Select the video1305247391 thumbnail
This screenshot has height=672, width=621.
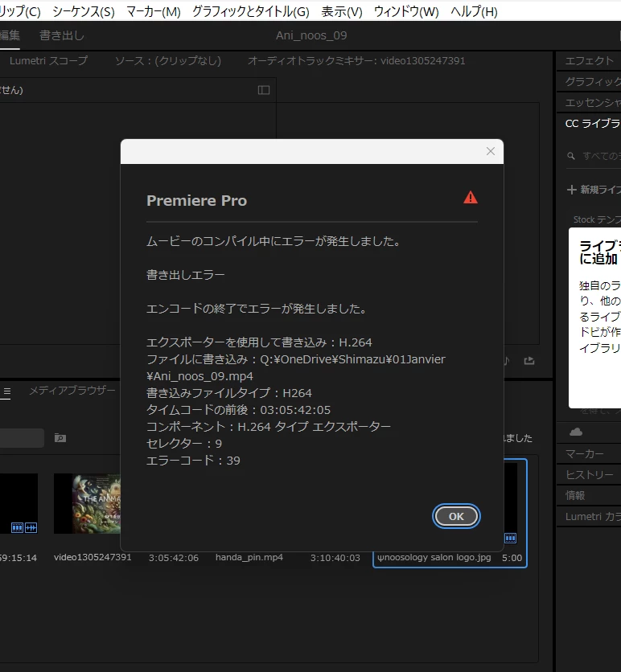pos(87,503)
